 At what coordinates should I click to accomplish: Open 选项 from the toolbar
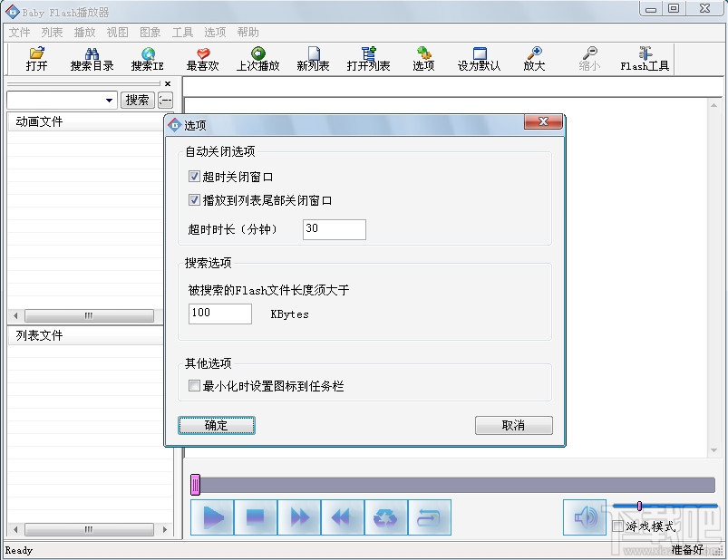(423, 59)
